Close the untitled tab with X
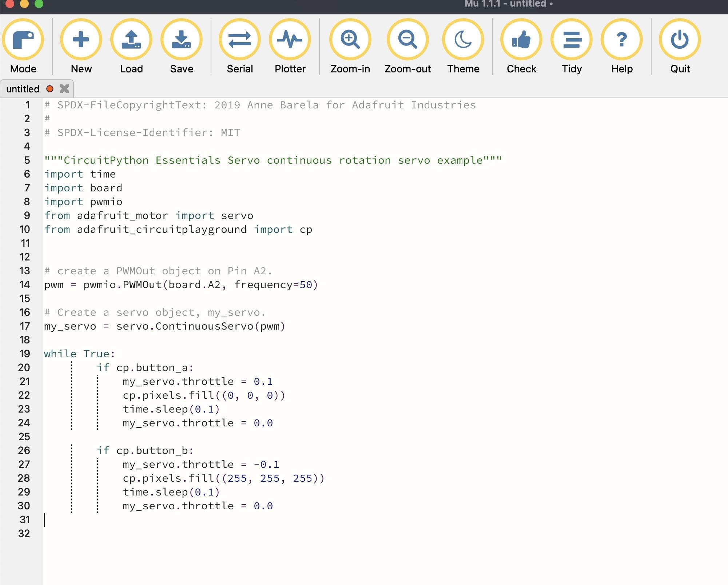 coord(64,89)
